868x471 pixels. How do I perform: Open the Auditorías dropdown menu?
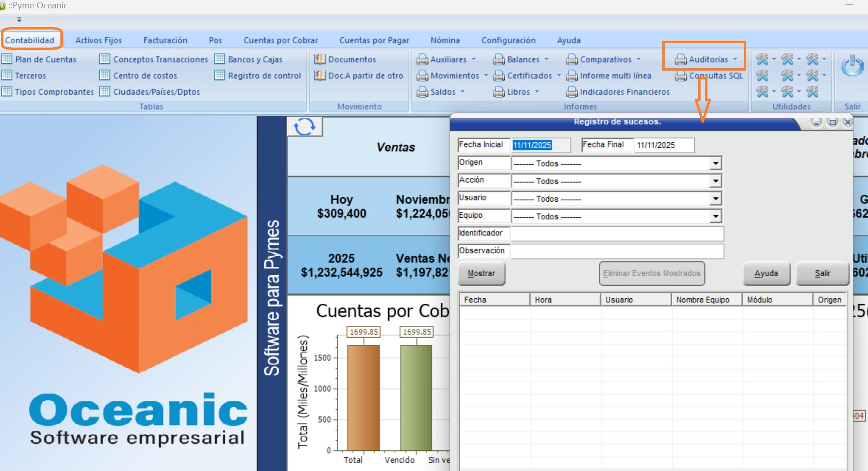pyautogui.click(x=707, y=59)
